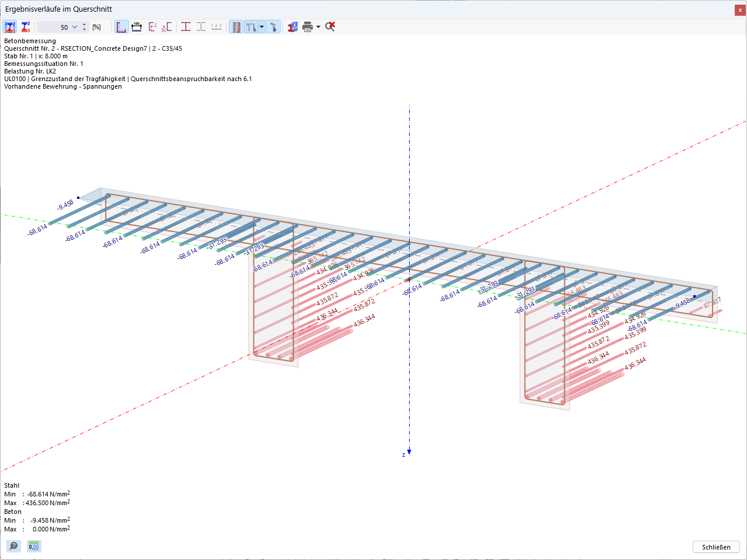Click the 0.00 decimal places link

(33, 547)
